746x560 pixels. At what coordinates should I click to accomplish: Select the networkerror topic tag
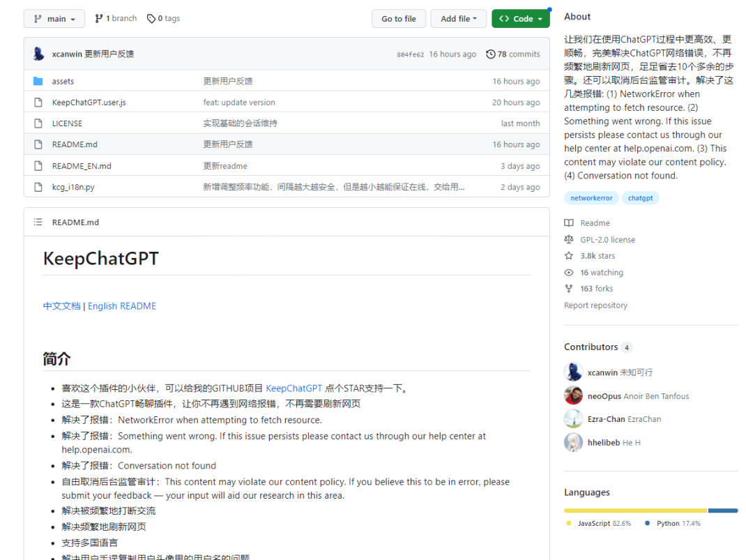pyautogui.click(x=591, y=198)
